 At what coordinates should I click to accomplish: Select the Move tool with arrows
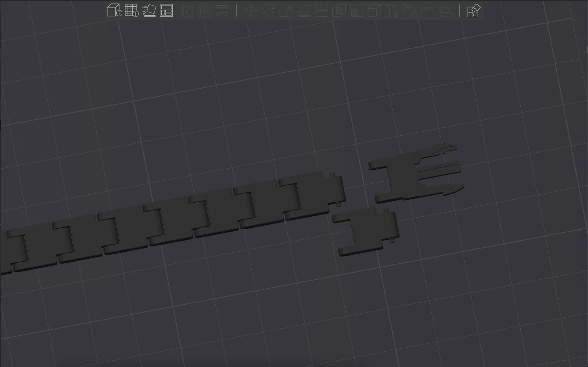pos(251,11)
